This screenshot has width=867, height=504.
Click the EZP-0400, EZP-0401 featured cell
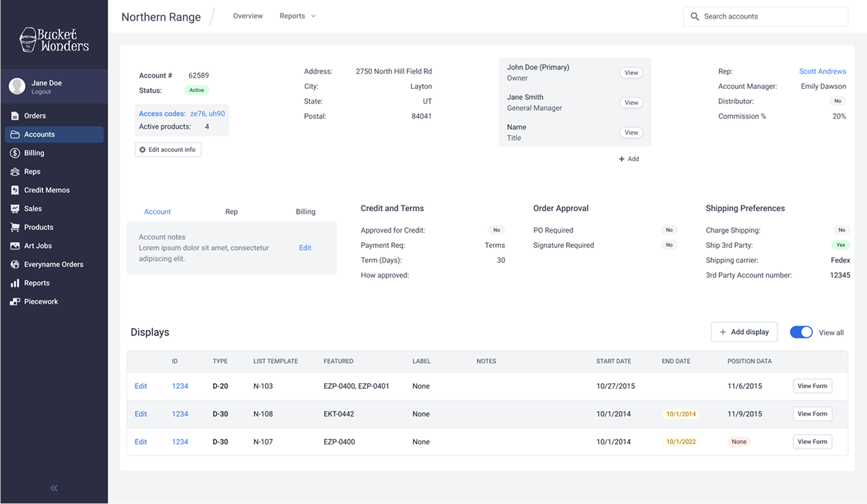click(x=356, y=386)
